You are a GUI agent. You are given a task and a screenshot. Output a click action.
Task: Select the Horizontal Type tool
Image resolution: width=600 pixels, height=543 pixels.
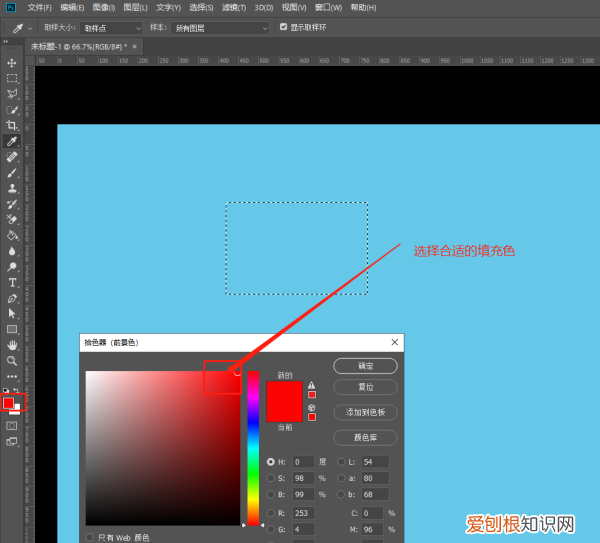[12, 283]
